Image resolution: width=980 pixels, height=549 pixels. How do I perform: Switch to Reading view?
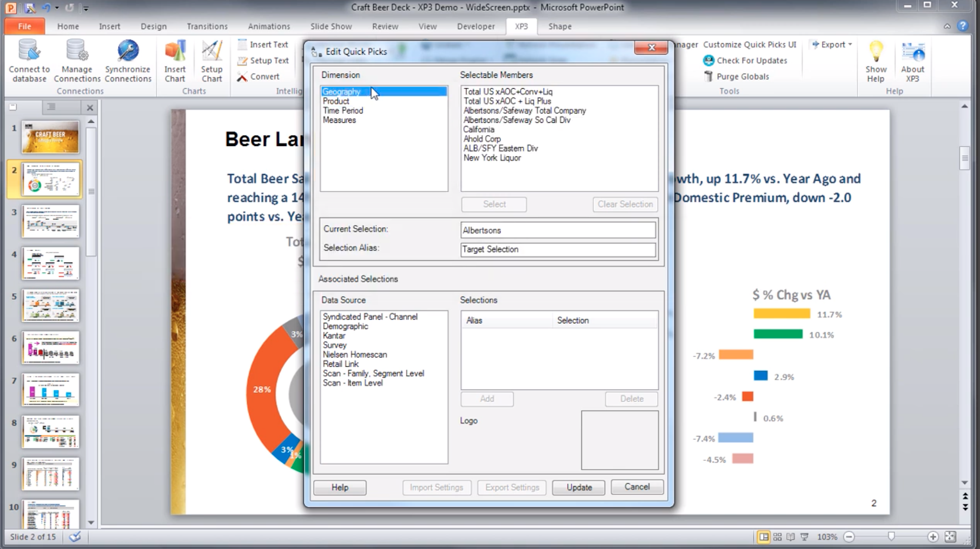tap(791, 537)
